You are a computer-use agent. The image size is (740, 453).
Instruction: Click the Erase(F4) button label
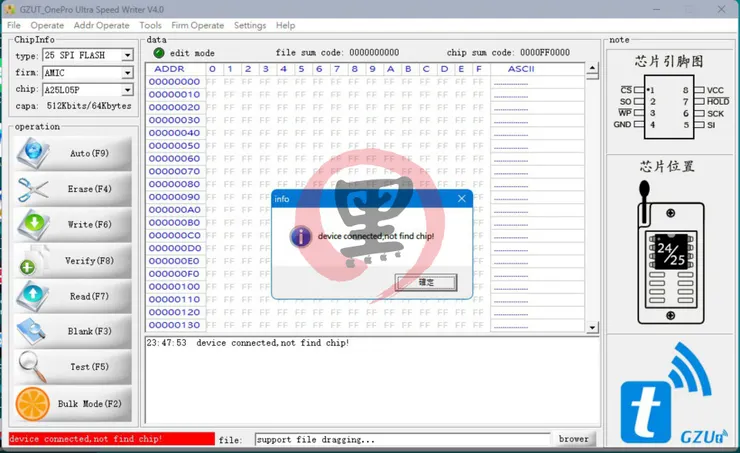click(90, 189)
